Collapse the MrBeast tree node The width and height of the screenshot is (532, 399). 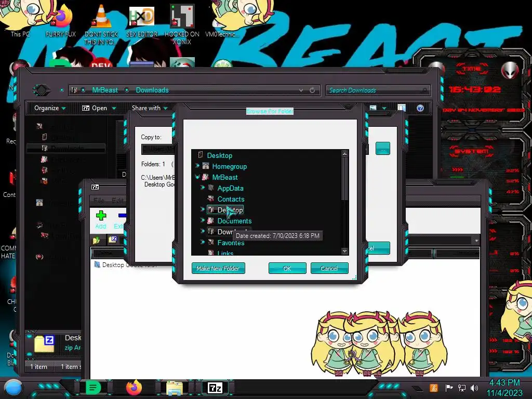point(197,177)
